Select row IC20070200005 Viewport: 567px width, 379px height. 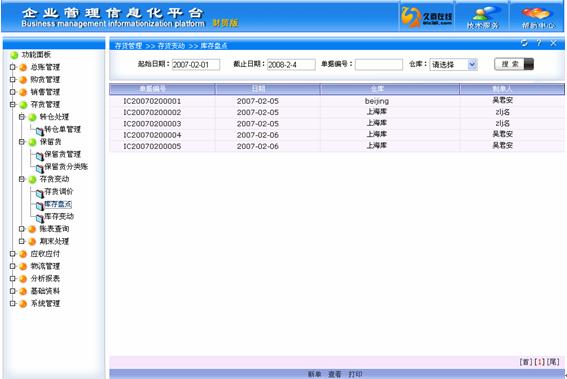(x=337, y=146)
